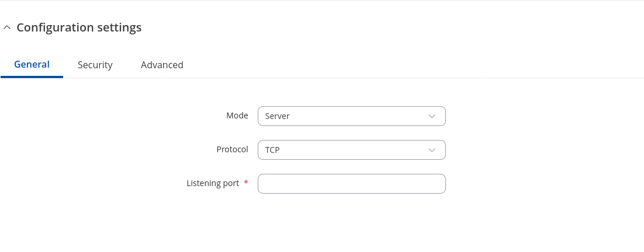
Task: Open the Protocol dropdown
Action: tap(351, 150)
